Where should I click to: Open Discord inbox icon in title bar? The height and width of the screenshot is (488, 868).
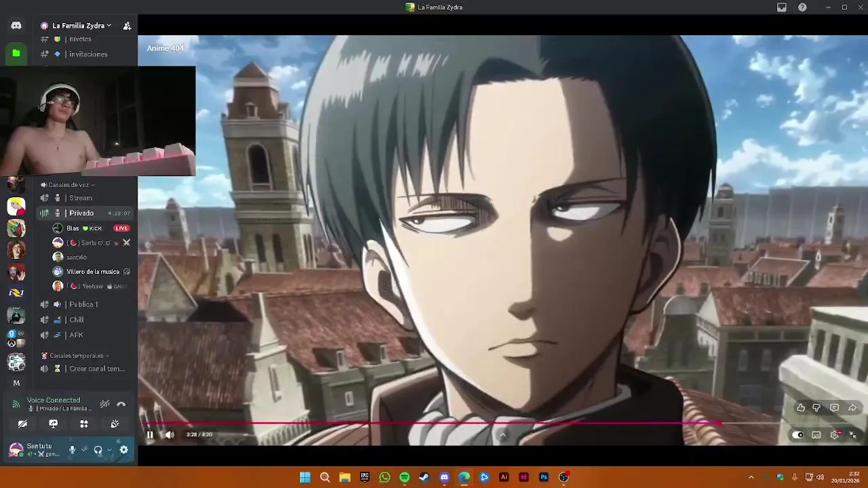point(782,7)
